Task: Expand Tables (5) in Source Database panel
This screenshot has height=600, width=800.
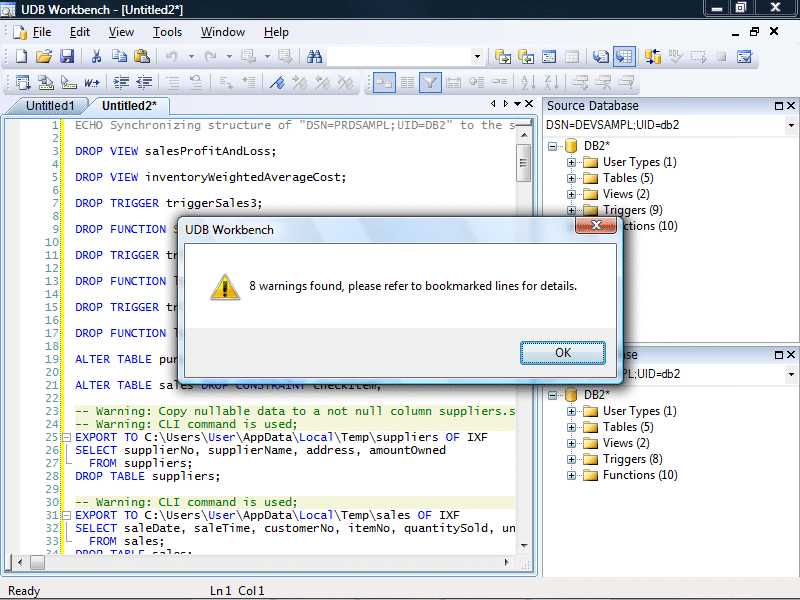Action: pyautogui.click(x=571, y=178)
